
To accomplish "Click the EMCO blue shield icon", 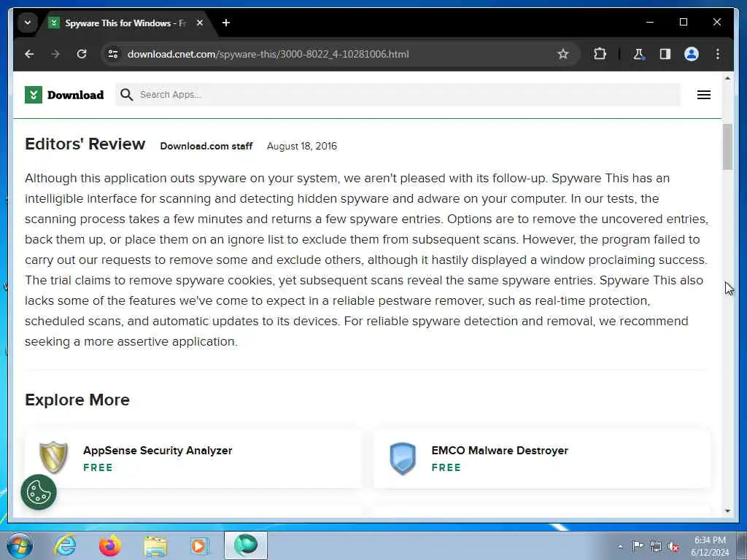I will 403,459.
